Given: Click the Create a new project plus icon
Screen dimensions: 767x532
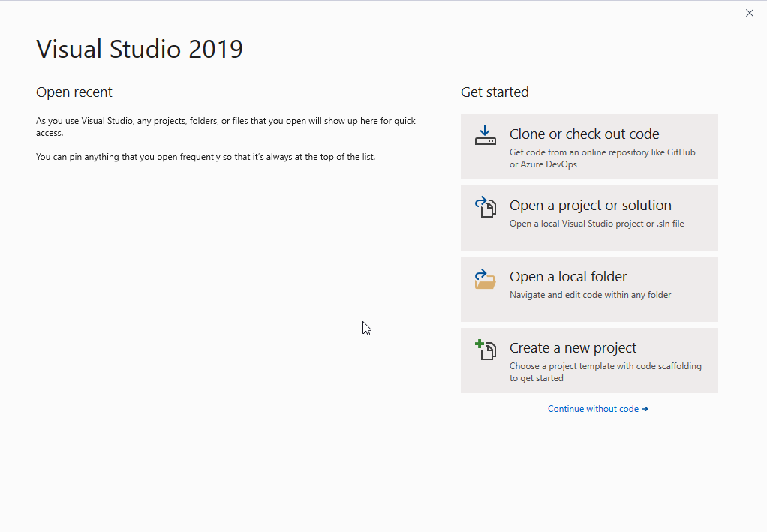Looking at the screenshot, I should coord(486,350).
